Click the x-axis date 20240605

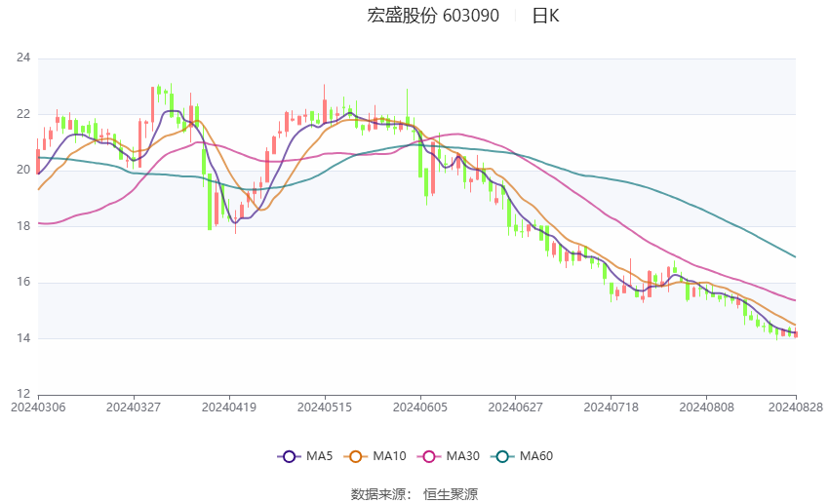click(419, 407)
